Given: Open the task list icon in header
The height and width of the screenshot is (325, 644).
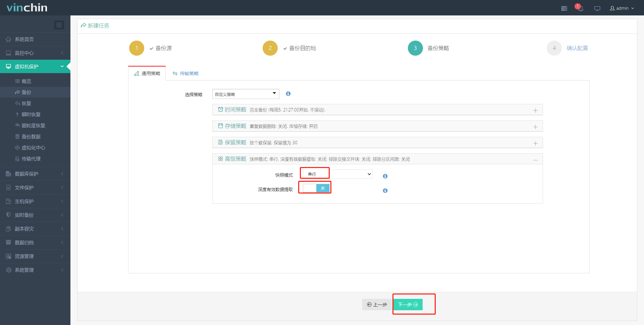Looking at the screenshot, I should pyautogui.click(x=564, y=8).
